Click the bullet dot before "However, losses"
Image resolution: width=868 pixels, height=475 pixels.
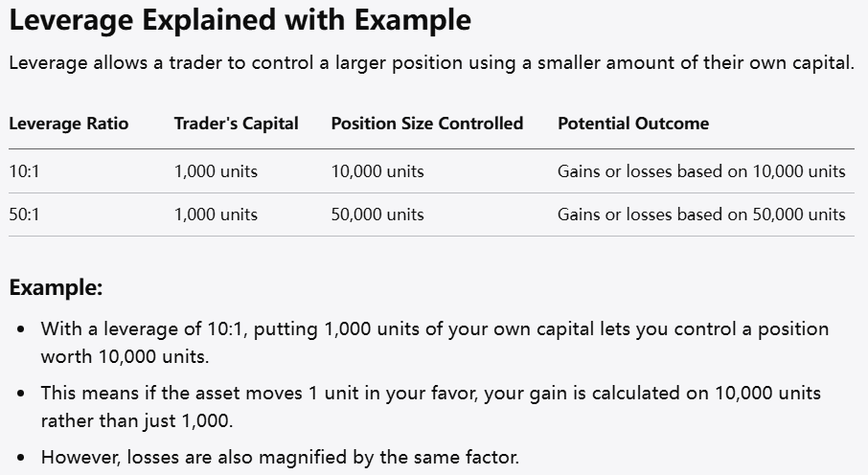click(x=21, y=458)
